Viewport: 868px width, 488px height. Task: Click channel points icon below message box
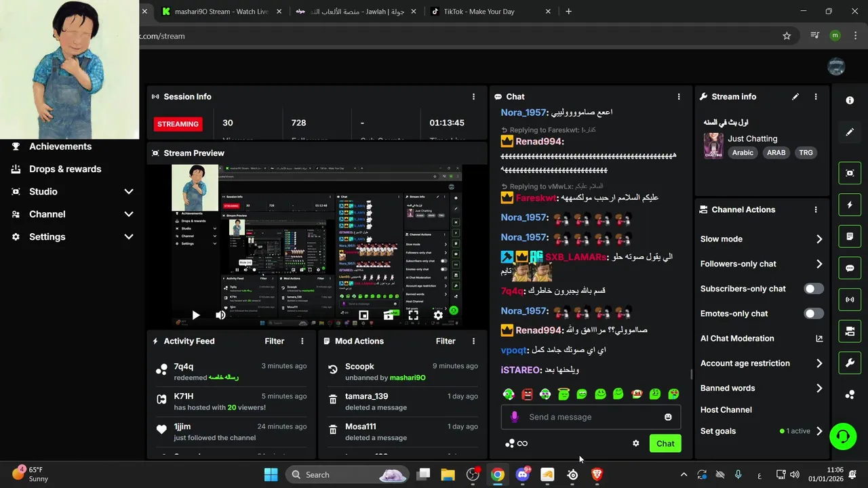[x=510, y=443]
